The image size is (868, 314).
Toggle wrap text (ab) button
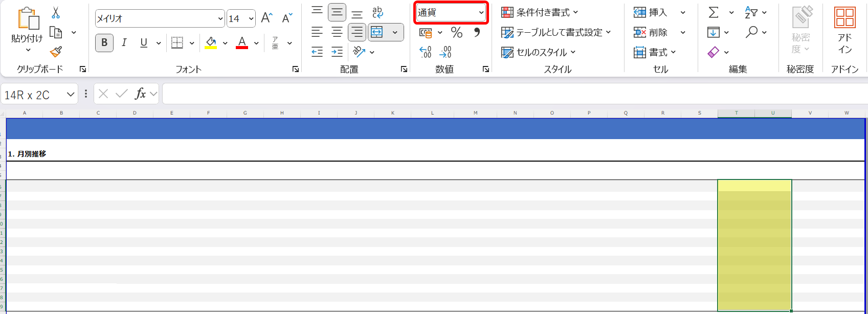(377, 12)
